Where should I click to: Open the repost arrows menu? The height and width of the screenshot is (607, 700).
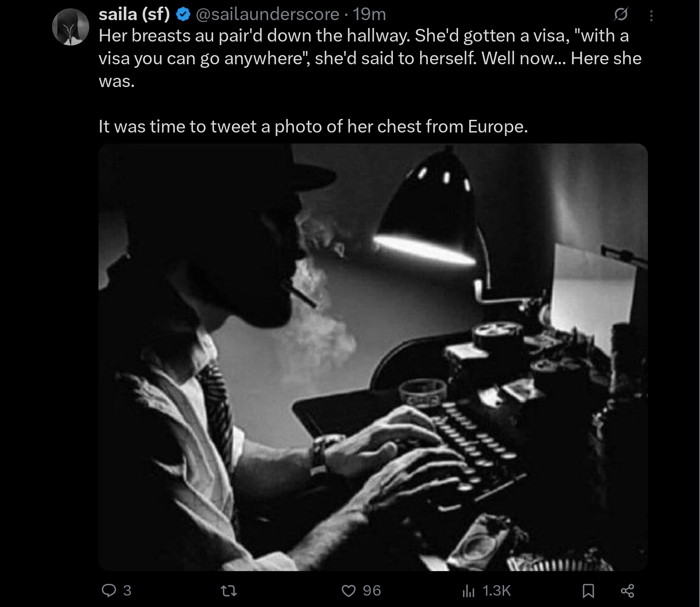point(229,591)
